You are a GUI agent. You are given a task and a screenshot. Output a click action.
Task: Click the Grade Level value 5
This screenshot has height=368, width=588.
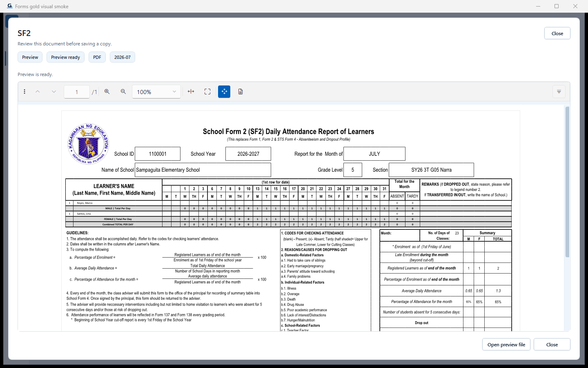click(x=353, y=170)
